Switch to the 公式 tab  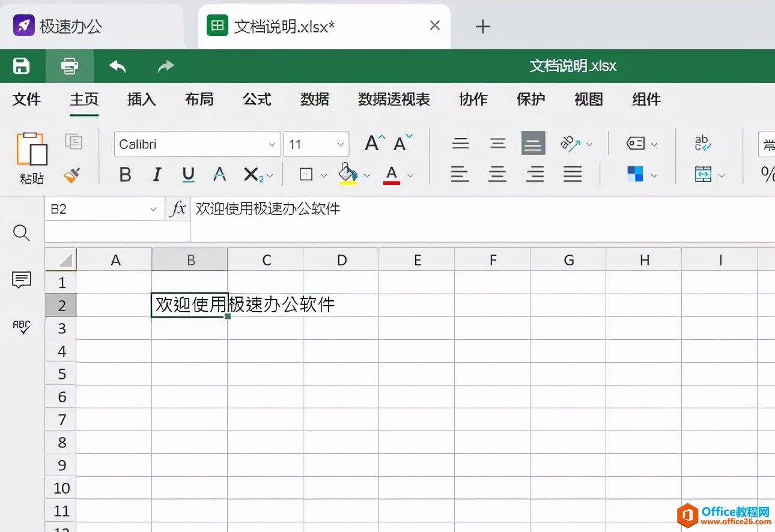(x=257, y=100)
